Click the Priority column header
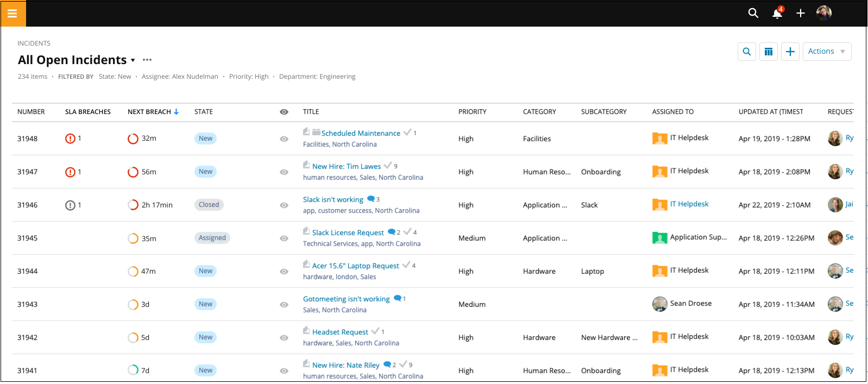The image size is (868, 384). (x=472, y=112)
